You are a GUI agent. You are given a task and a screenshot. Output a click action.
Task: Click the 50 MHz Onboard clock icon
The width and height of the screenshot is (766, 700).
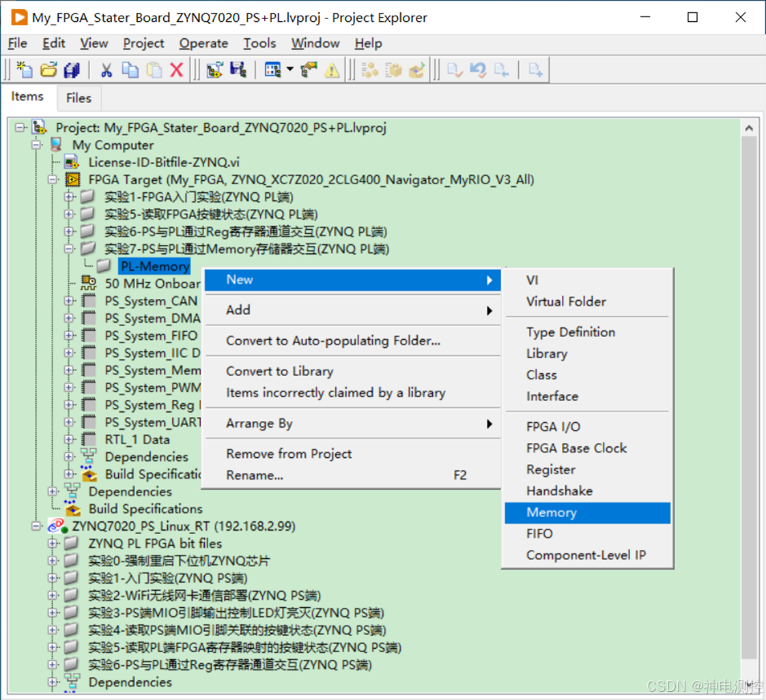89,283
